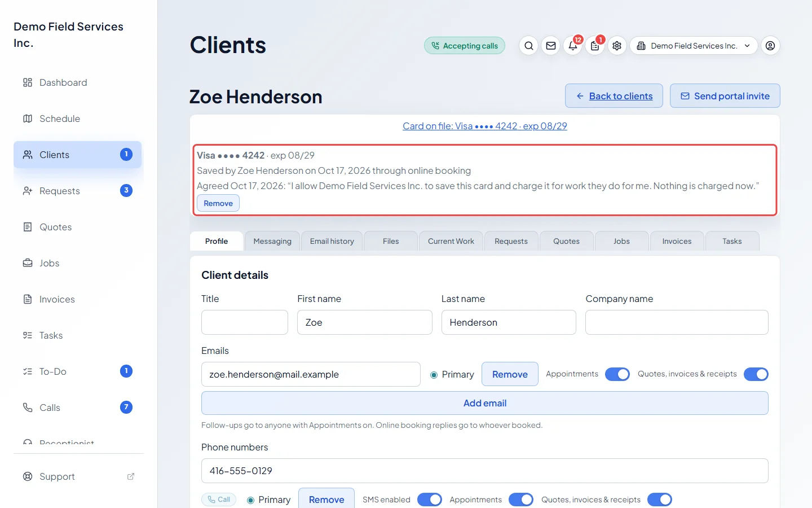812x508 pixels.
Task: Open To-Do in the sidebar
Action: (x=78, y=371)
